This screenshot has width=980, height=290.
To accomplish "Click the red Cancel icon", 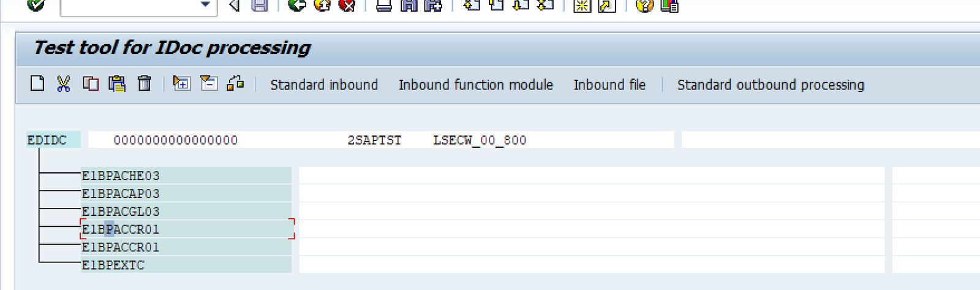I will (347, 6).
